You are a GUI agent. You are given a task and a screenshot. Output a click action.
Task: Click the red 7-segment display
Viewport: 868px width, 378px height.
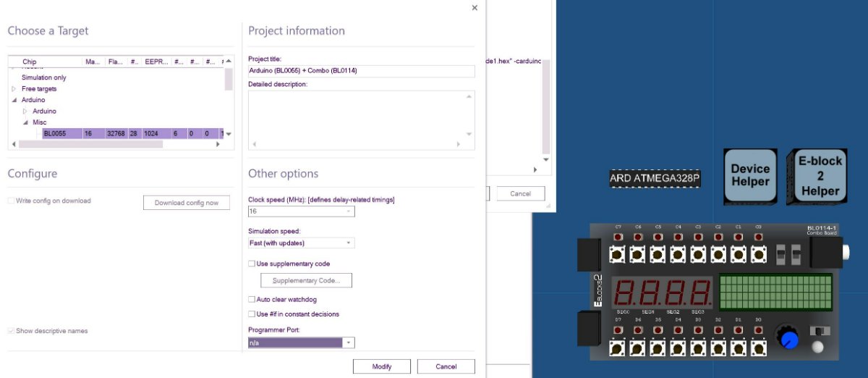[x=663, y=293]
